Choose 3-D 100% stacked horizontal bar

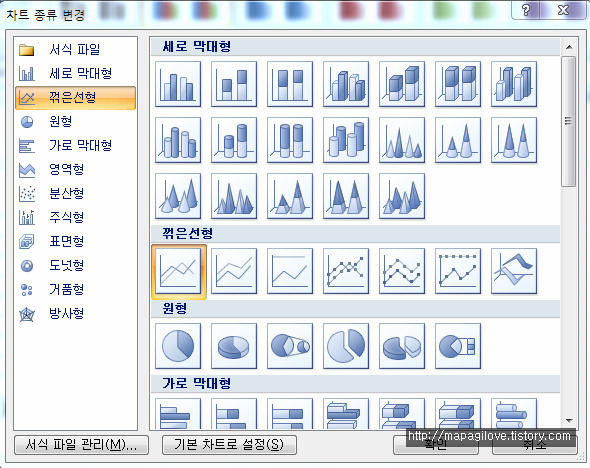[458, 413]
